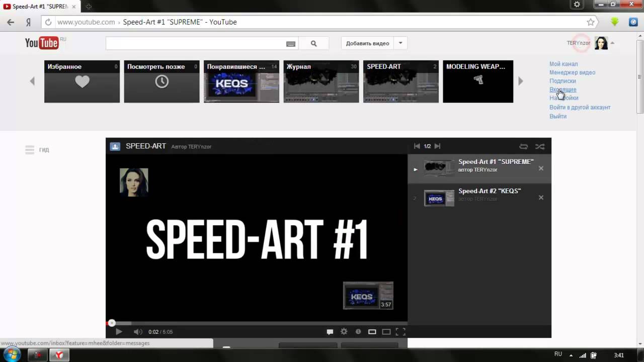The width and height of the screenshot is (644, 362).
Task: Open the Посмотреть позже playlist tile
Action: click(162, 81)
